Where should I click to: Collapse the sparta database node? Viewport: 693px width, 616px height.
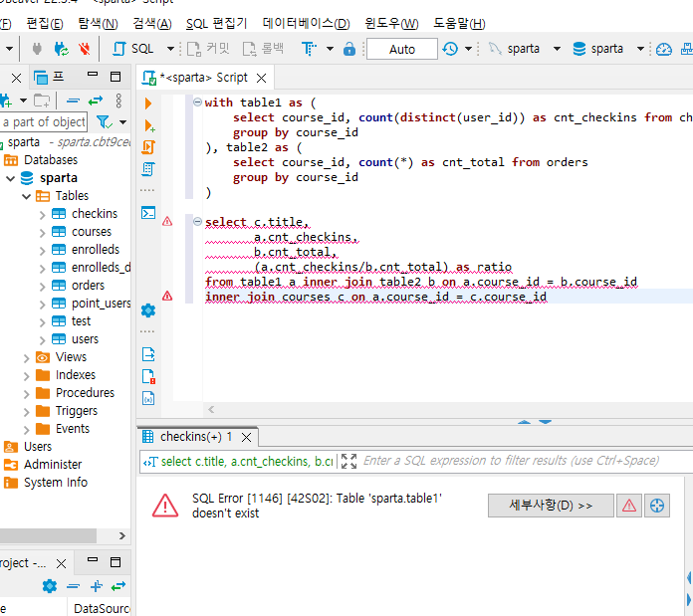(x=11, y=178)
